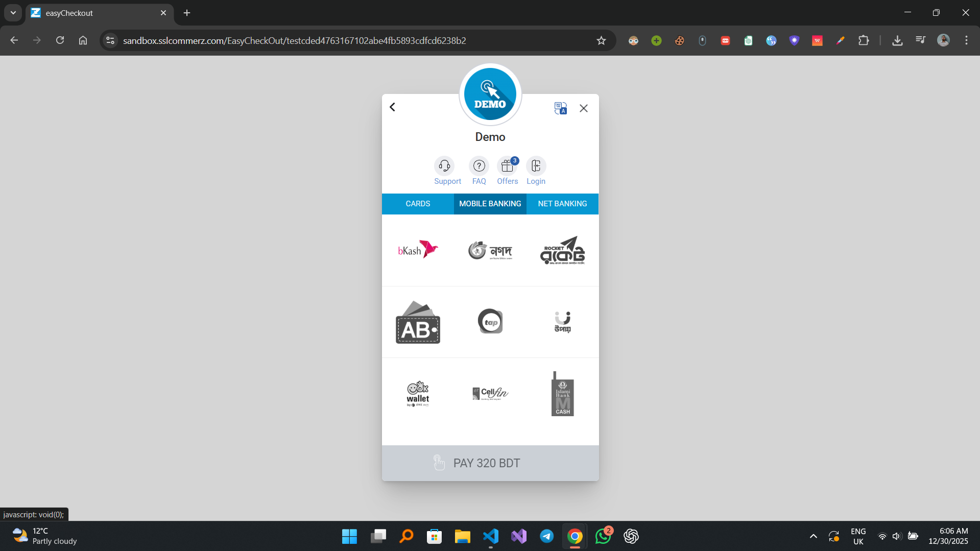
Task: Choose the Upay payment option
Action: coord(562,322)
